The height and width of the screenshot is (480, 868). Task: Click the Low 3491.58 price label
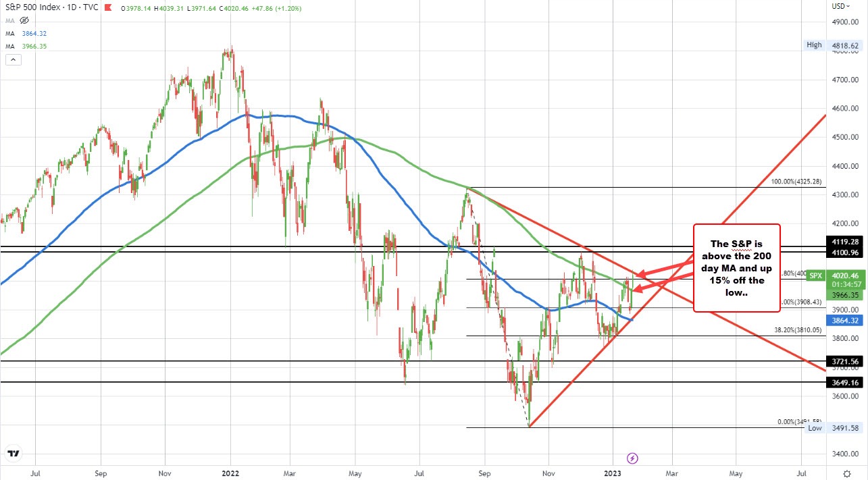point(832,427)
